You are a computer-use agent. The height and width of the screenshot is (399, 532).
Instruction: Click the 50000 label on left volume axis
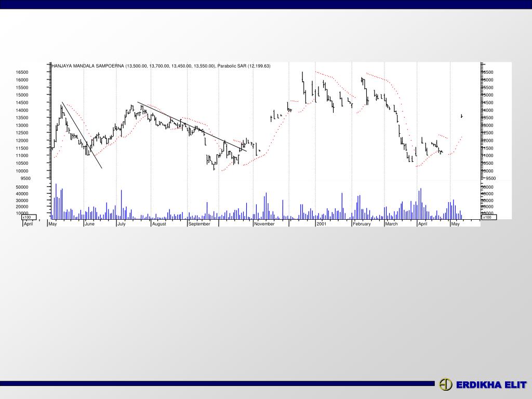coord(22,187)
